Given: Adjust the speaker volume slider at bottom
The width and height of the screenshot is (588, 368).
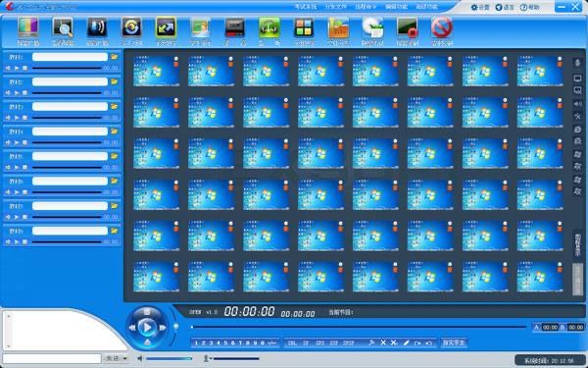Looking at the screenshot, I should click(170, 358).
